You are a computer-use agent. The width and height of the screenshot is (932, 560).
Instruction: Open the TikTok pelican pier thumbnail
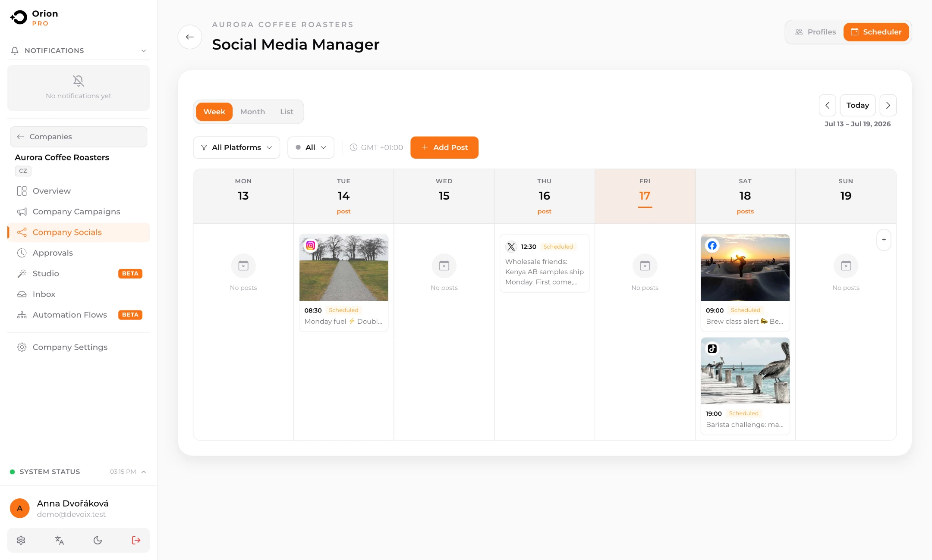tap(745, 371)
